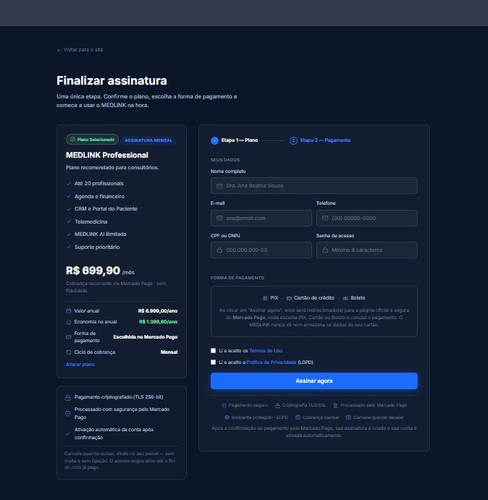Click the 'FORMA DE PAGAMENTO' section label
Image resolution: width=488 pixels, height=500 pixels.
pyautogui.click(x=237, y=278)
